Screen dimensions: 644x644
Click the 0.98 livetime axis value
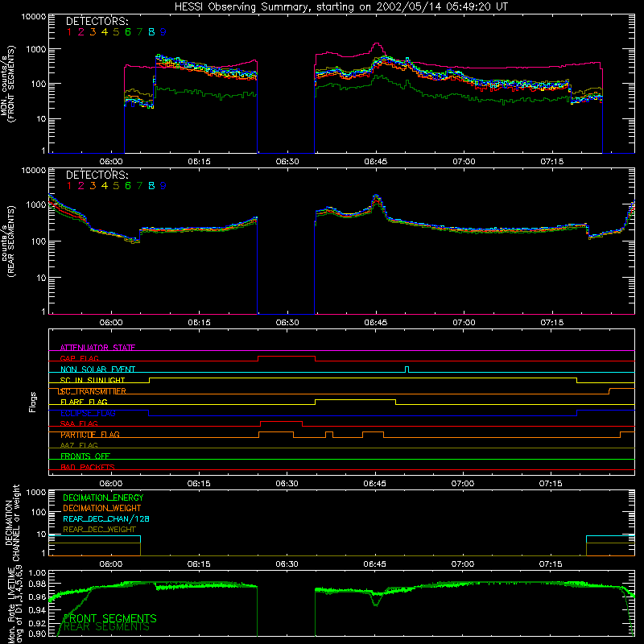[x=38, y=584]
